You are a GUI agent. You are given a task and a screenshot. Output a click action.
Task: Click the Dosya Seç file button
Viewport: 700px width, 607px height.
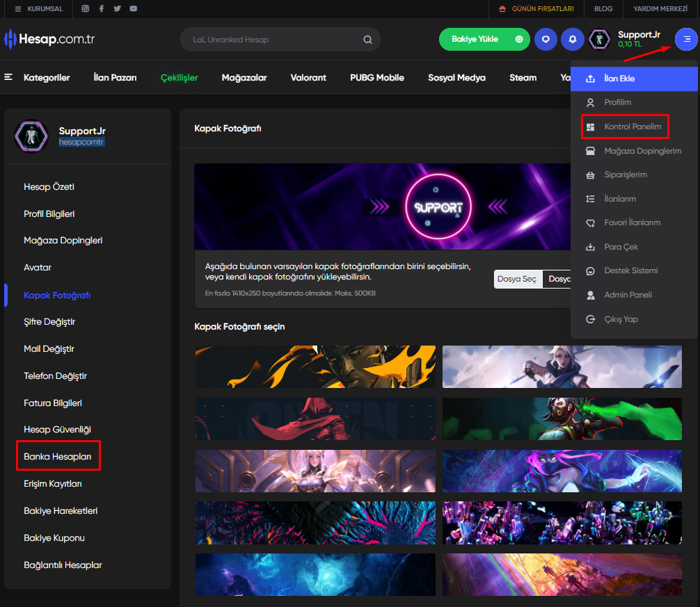518,280
